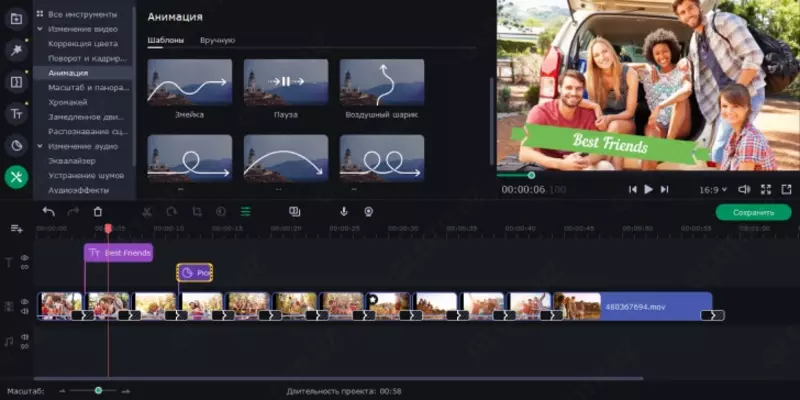Screen dimensions: 800x400
Task: Click the microphone record voiceover icon
Action: click(344, 212)
